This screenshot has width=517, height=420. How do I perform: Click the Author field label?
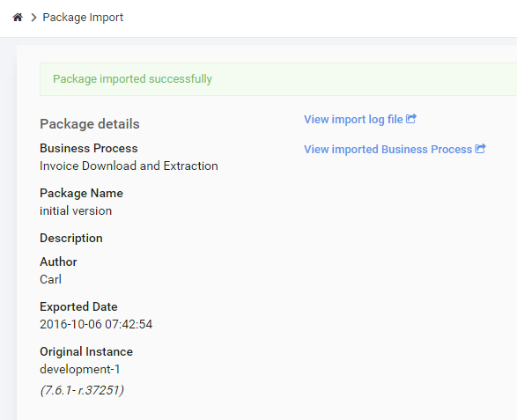(x=58, y=262)
